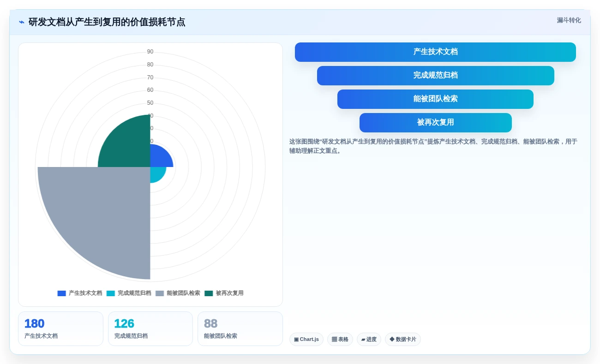The height and width of the screenshot is (364, 600).
Task: Click the Chart.js tag
Action: (306, 340)
